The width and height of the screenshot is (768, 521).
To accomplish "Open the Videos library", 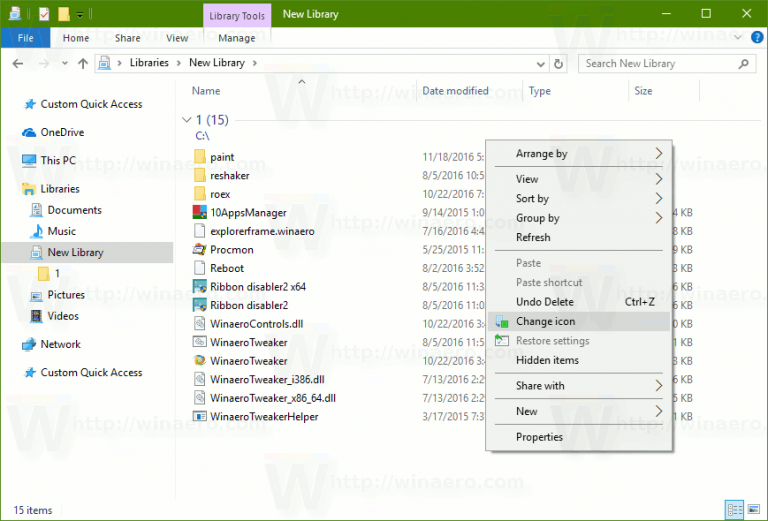I will [54, 316].
